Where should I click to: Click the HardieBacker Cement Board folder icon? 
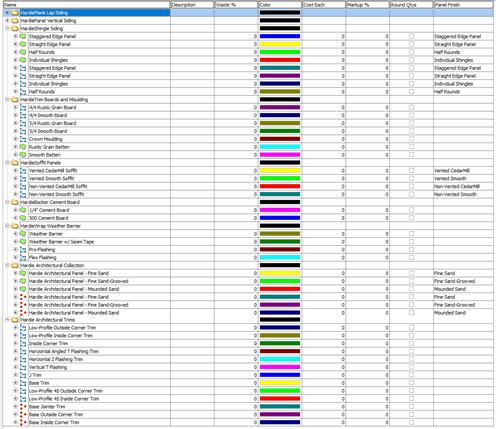coord(15,202)
